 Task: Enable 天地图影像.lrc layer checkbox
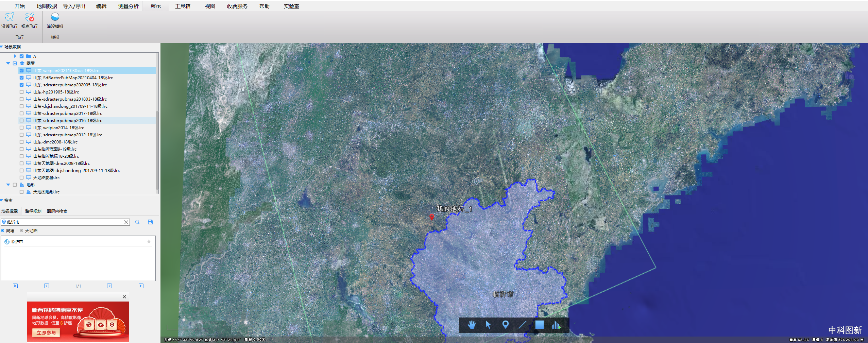coord(21,177)
